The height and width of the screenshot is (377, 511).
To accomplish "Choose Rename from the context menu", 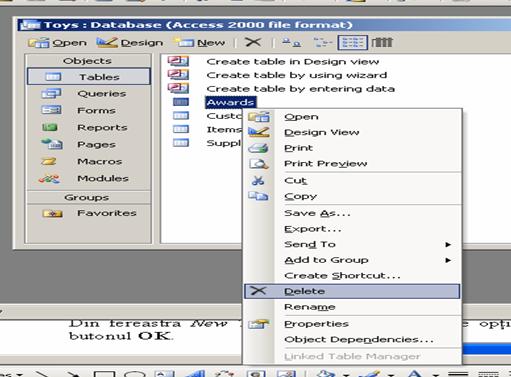I will (x=352, y=307).
